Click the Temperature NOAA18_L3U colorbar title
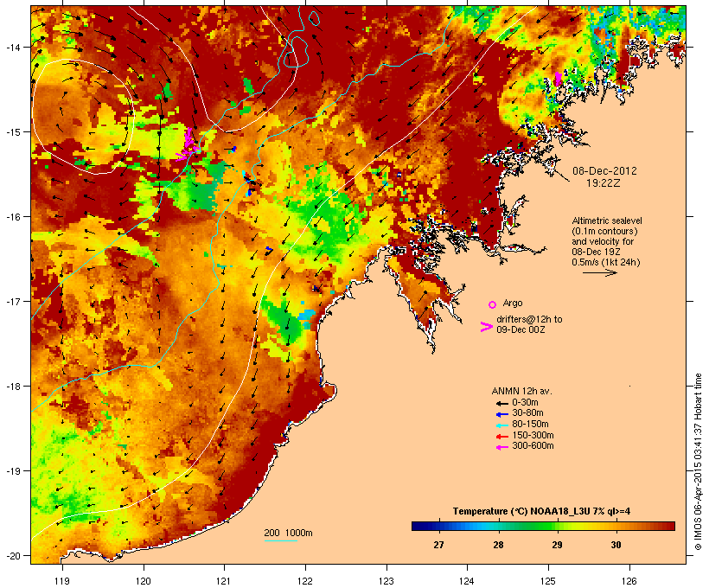The image size is (709, 588). [541, 511]
